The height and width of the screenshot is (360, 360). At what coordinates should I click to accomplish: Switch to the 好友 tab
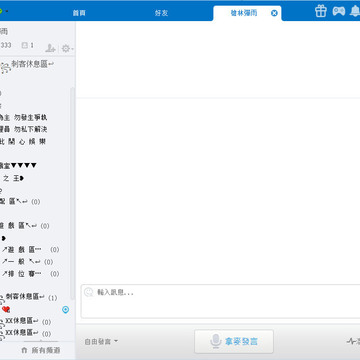pos(161,13)
